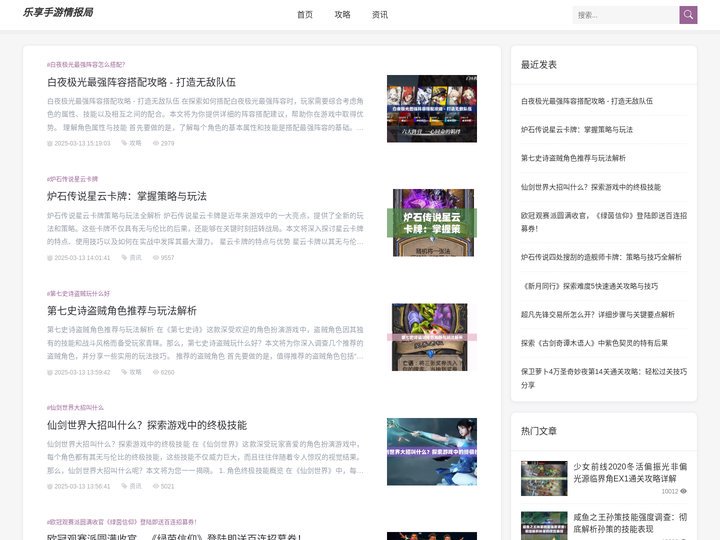
Task: Open the 第七史诗盗贼 article thumbnail
Action: pyautogui.click(x=432, y=337)
